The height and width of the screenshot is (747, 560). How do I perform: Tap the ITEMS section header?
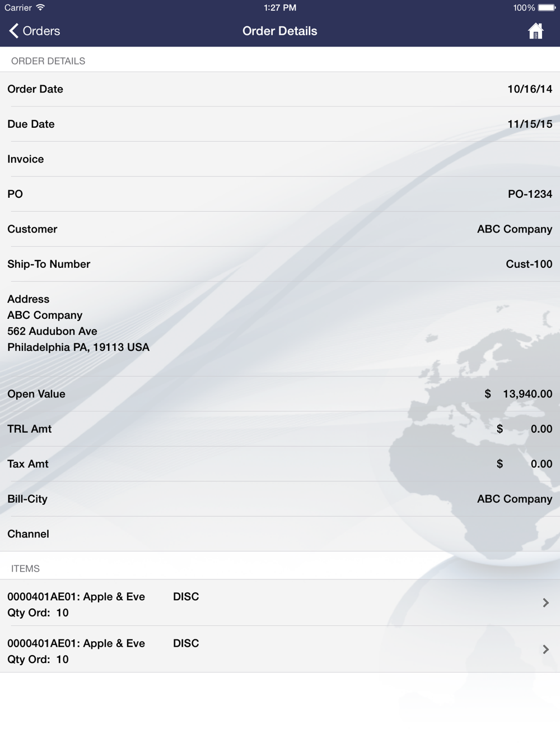25,569
